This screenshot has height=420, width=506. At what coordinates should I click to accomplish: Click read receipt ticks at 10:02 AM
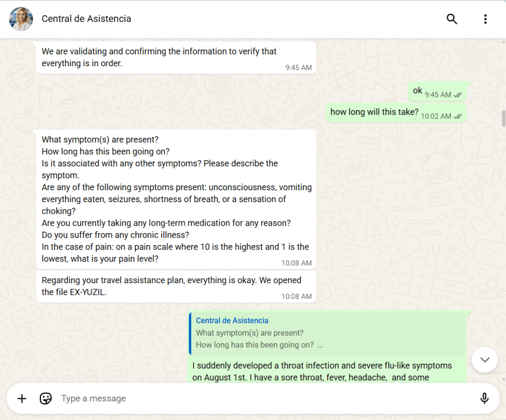[x=458, y=117]
